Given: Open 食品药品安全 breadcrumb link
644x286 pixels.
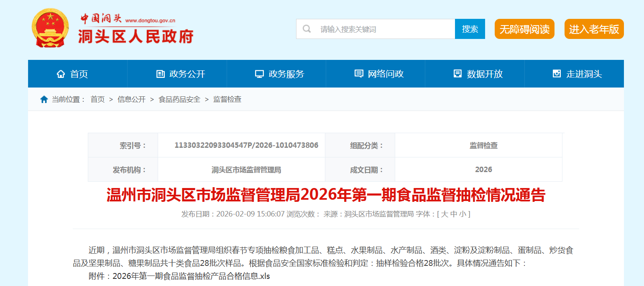Looking at the screenshot, I should [179, 100].
